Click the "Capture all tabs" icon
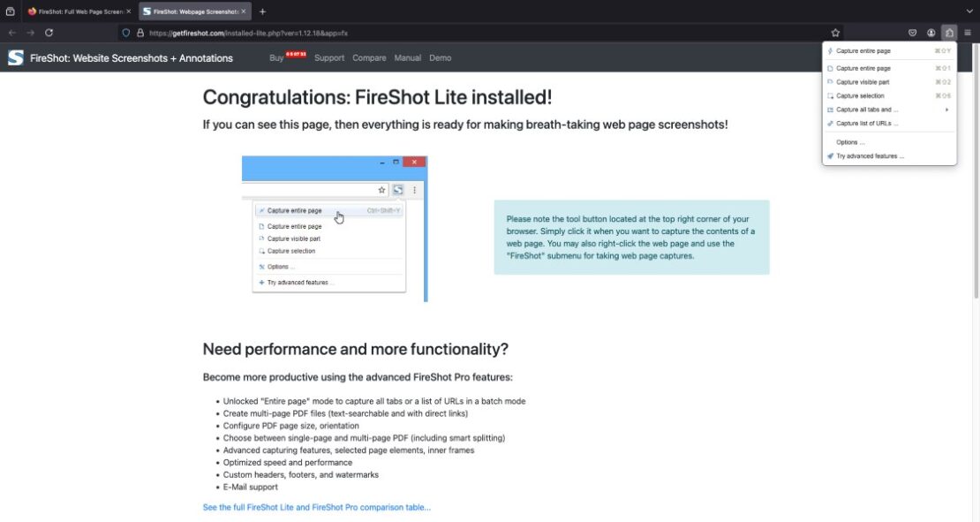The image size is (980, 522). 830,109
